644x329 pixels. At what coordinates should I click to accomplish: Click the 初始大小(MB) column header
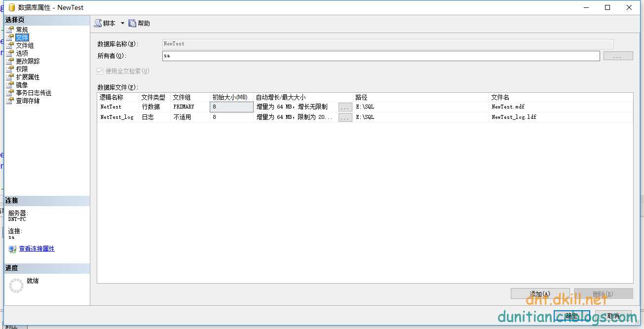[231, 97]
